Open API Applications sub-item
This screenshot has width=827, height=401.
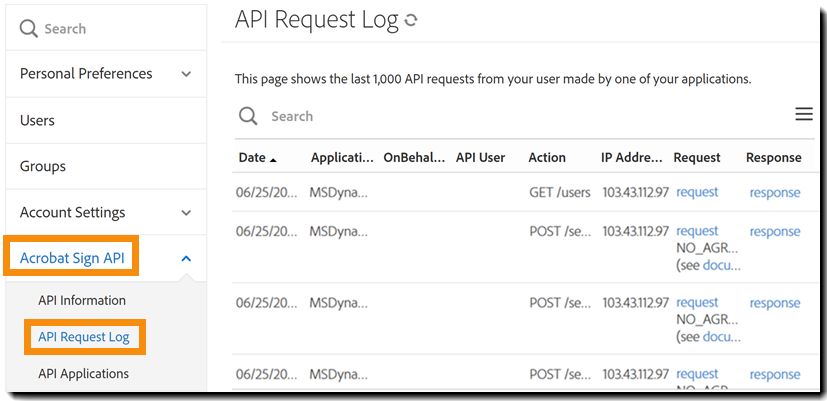coord(83,374)
